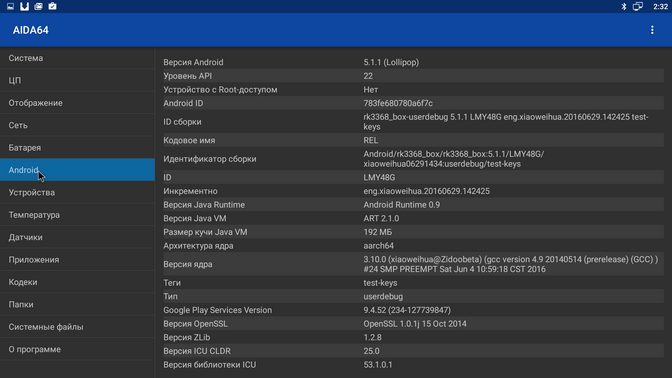
Task: Open the image notification icon in status bar
Action: pyautogui.click(x=10, y=6)
